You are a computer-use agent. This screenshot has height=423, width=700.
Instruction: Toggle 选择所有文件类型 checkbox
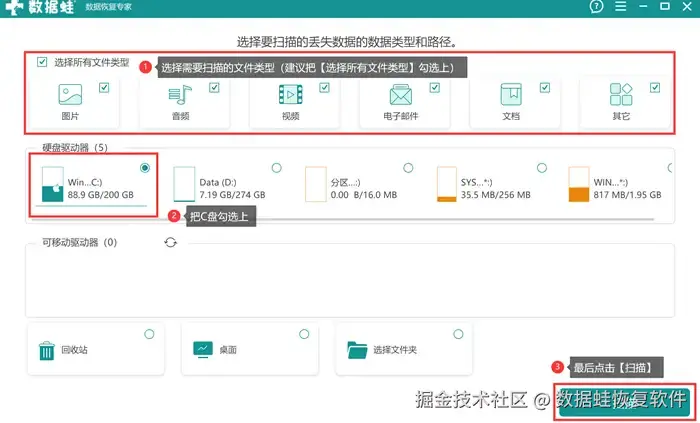42,62
